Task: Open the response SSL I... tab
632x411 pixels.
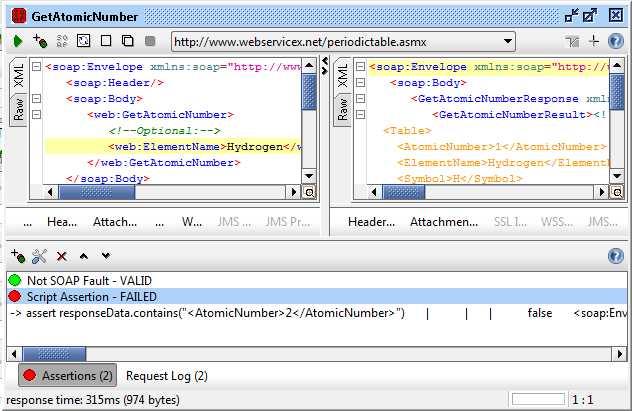Action: (x=510, y=222)
